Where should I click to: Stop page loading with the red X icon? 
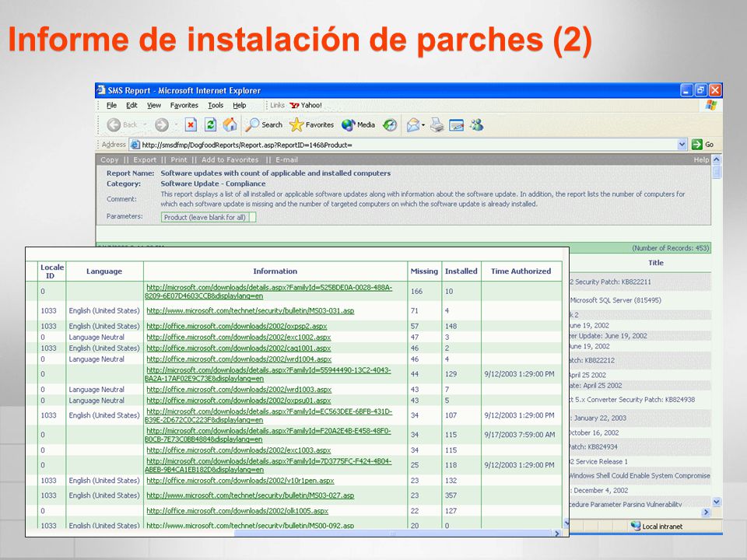tap(191, 124)
